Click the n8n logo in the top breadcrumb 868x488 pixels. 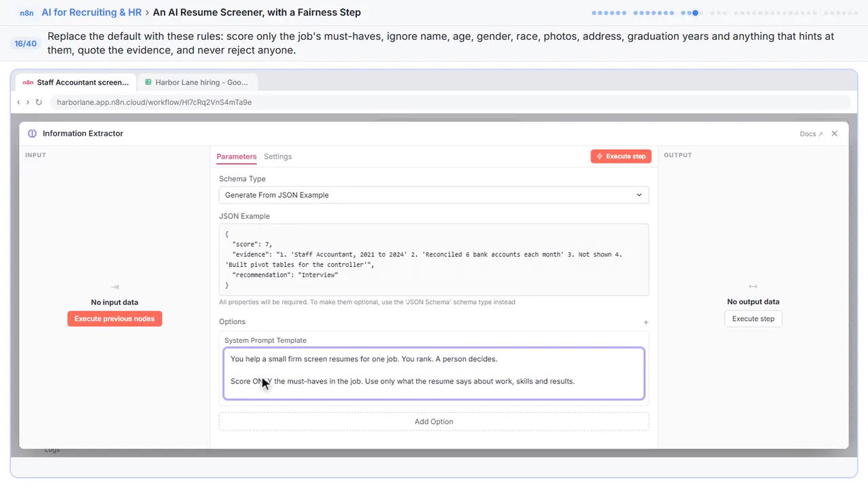click(x=26, y=12)
